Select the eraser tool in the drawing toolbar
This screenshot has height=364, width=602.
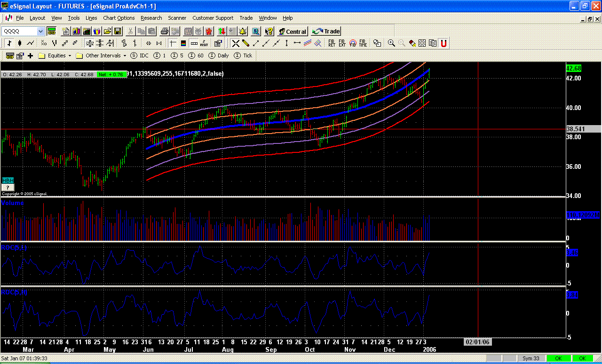pyautogui.click(x=412, y=43)
